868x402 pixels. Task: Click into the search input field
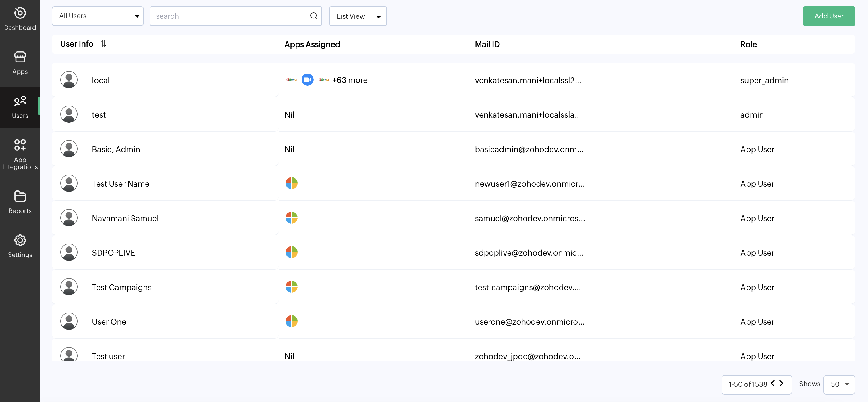[229, 16]
